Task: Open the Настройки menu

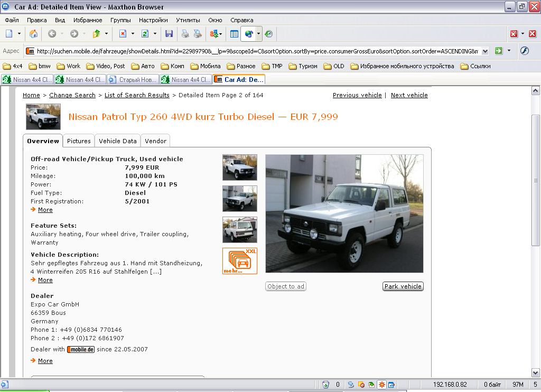Action: coord(153,20)
